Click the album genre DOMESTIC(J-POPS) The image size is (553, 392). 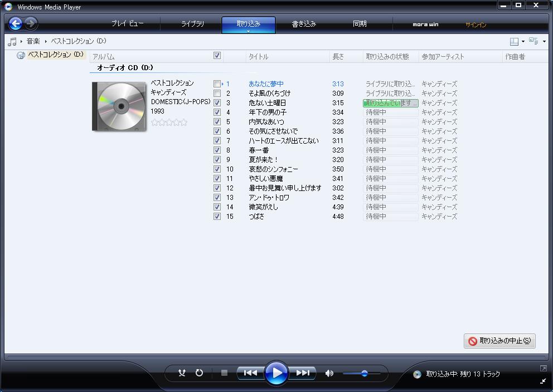(x=181, y=102)
